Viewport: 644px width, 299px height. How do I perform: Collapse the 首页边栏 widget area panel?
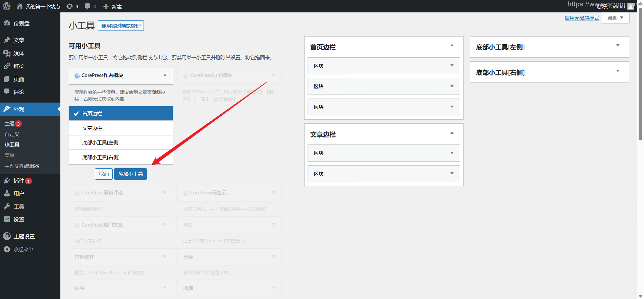(452, 46)
